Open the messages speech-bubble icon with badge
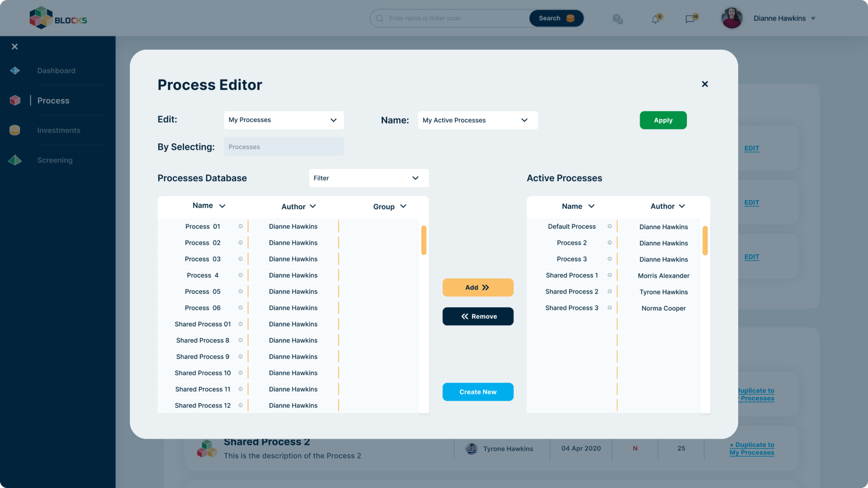This screenshot has width=868, height=488. click(x=691, y=19)
